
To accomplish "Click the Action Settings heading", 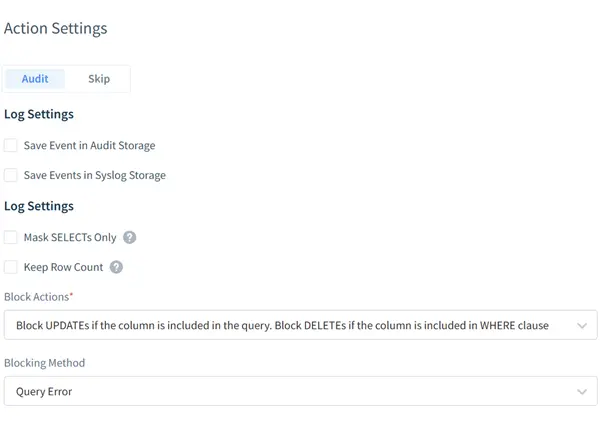I will tap(56, 29).
